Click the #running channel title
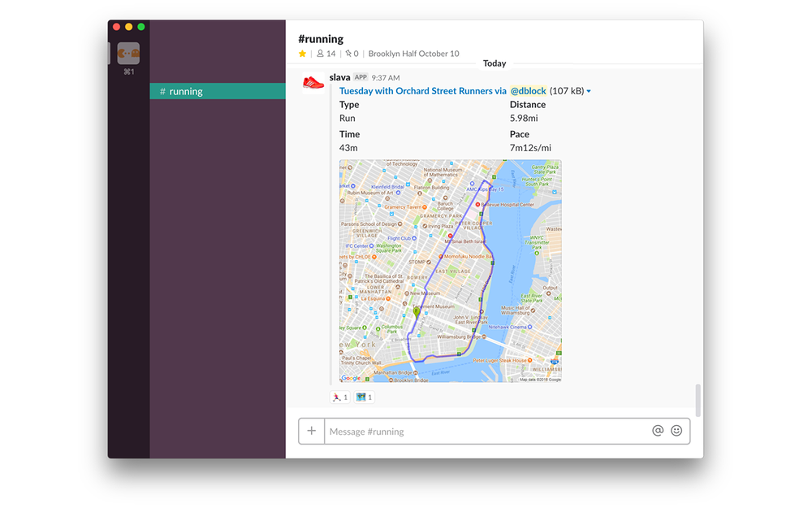Image resolution: width=812 pixels, height=508 pixels. [x=321, y=39]
